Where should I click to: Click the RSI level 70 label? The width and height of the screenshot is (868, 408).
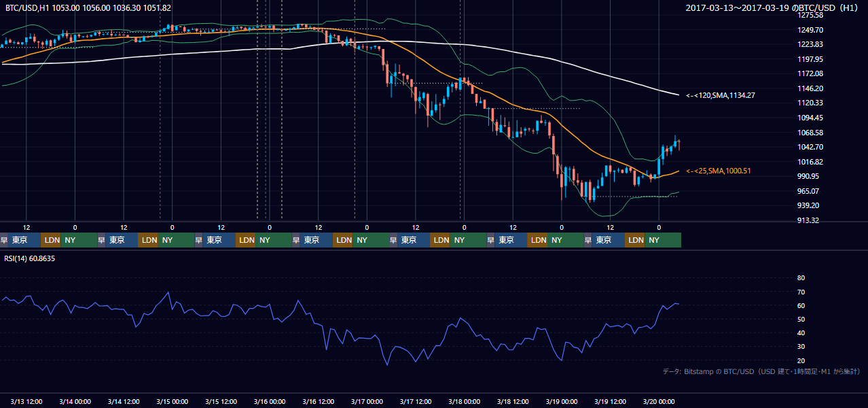801,292
